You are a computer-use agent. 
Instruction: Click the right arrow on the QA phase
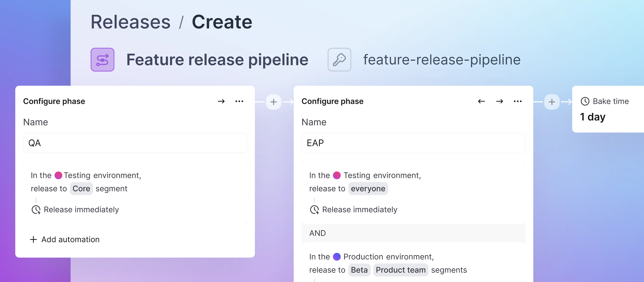[221, 101]
